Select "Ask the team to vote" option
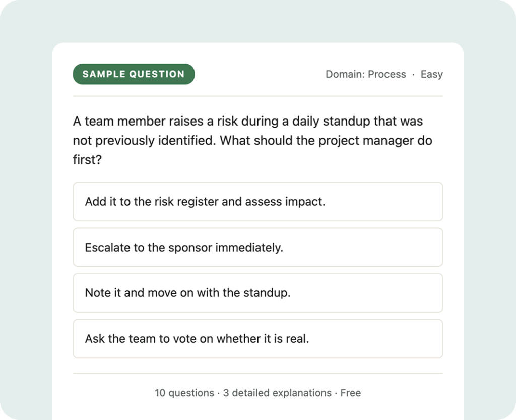Viewport: 516px width, 420px height. [257, 339]
